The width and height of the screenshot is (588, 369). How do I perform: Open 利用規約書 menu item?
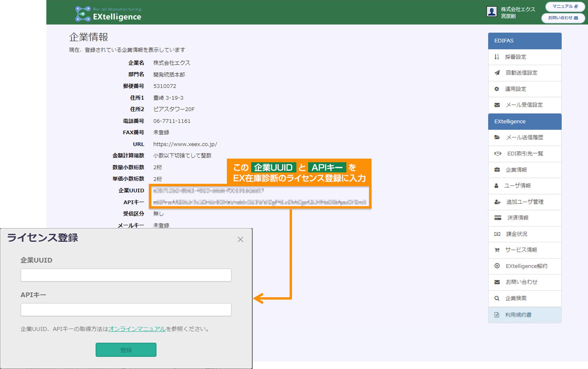(x=525, y=315)
